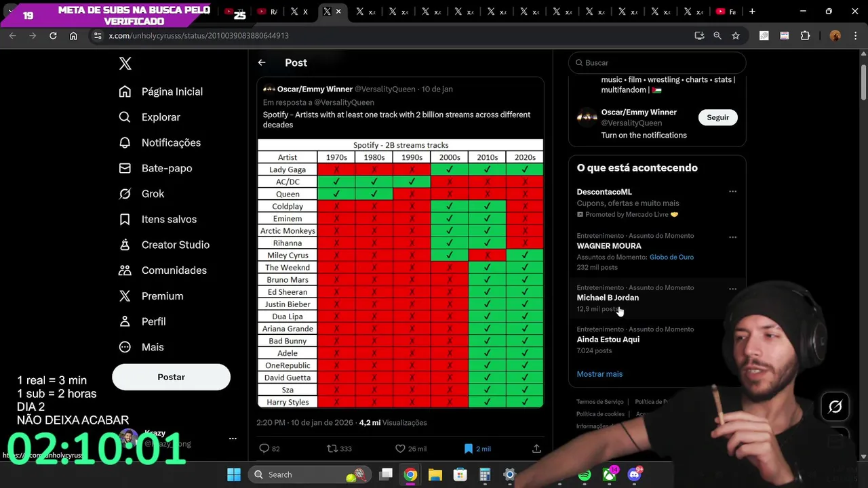Open the browser zoom magnifier icon

[x=717, y=36]
